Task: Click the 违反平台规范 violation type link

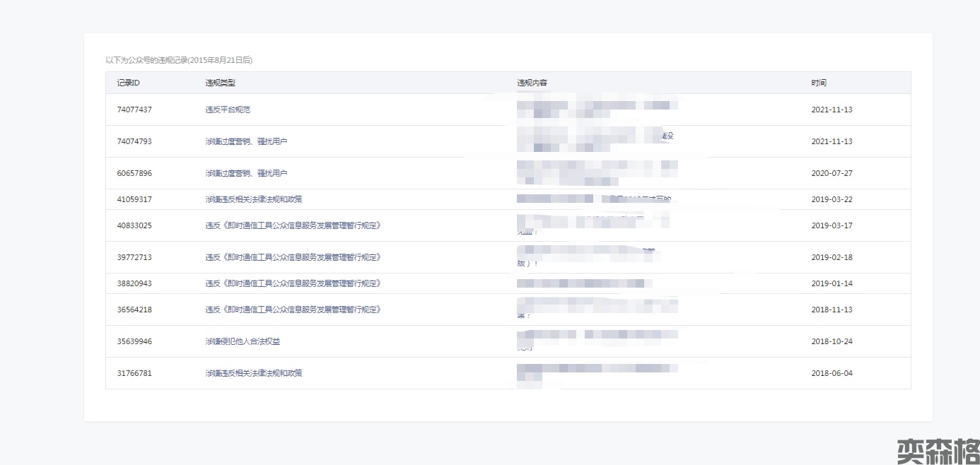Action: [228, 110]
